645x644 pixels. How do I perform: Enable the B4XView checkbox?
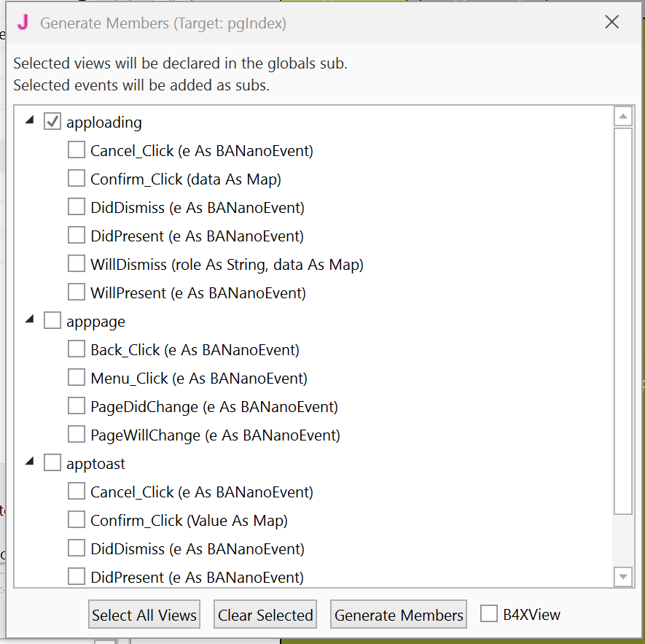pyautogui.click(x=489, y=614)
